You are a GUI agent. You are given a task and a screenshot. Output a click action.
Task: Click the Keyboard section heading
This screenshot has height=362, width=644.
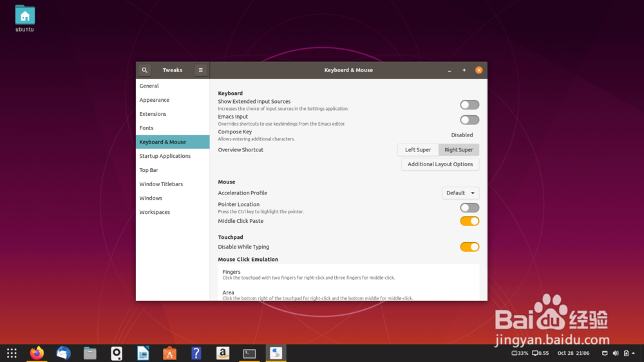tap(231, 93)
